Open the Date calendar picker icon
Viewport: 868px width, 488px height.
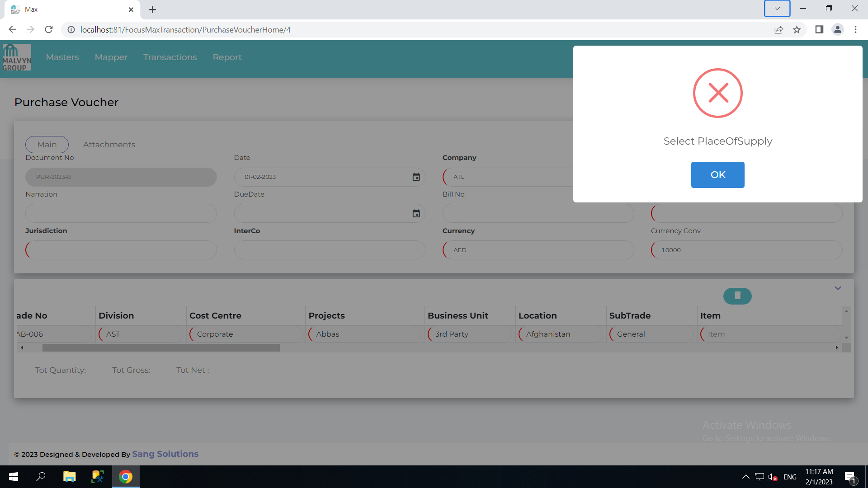tap(416, 177)
